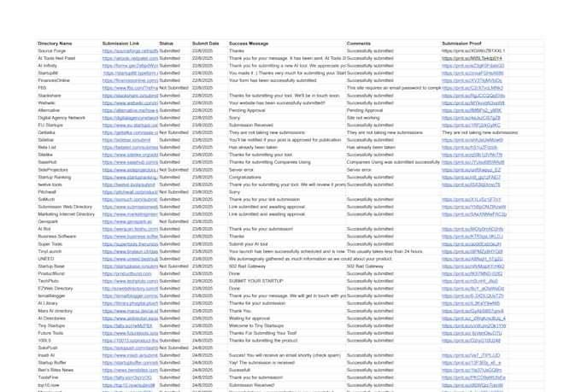Open the proof link in AI Infinity row
The image size is (581, 392).
472,66
